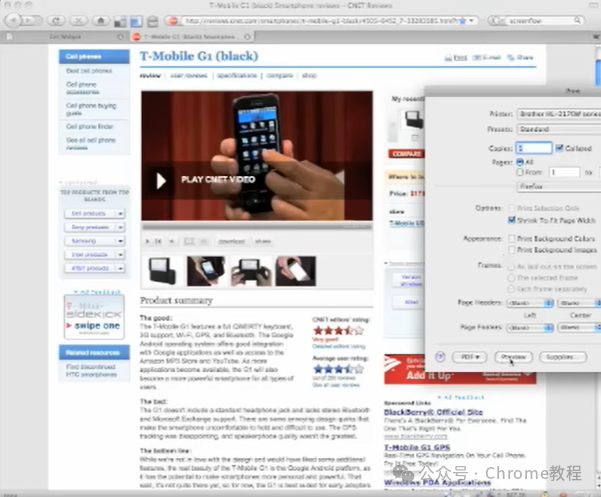
Task: Close the first browser tab
Action: [120, 37]
